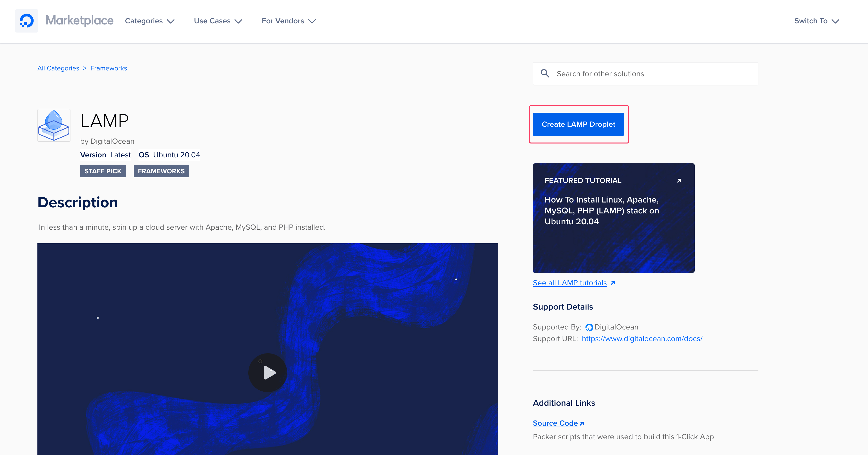The image size is (868, 455).
Task: Click the Support Details heading
Action: pos(563,307)
